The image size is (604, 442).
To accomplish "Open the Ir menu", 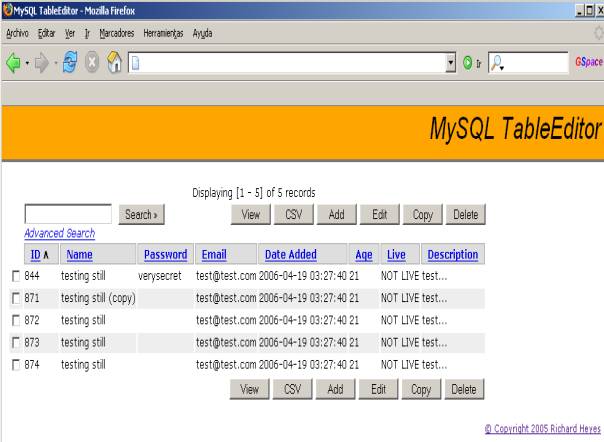I will (87, 34).
